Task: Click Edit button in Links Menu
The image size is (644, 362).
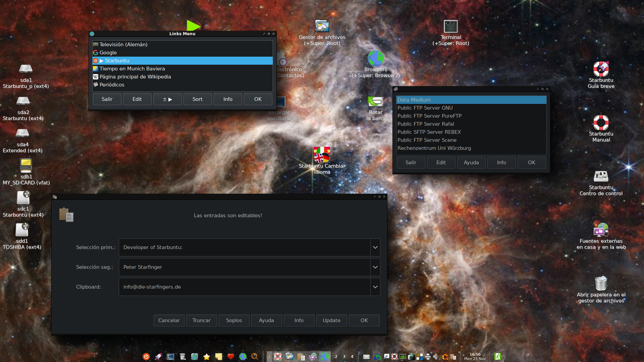Action: 137,99
